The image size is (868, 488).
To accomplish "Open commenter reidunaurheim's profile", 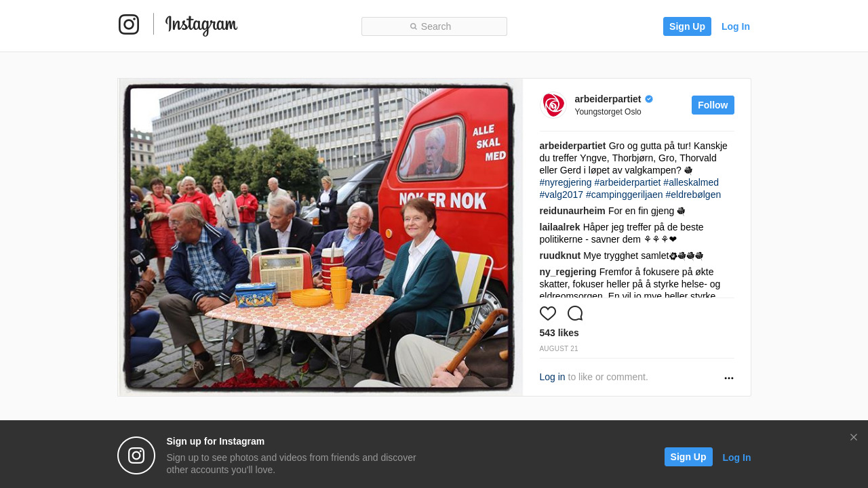I will (x=572, y=211).
